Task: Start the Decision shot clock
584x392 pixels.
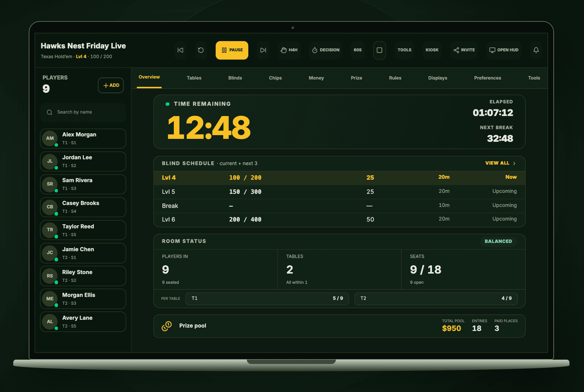Action: [x=325, y=50]
